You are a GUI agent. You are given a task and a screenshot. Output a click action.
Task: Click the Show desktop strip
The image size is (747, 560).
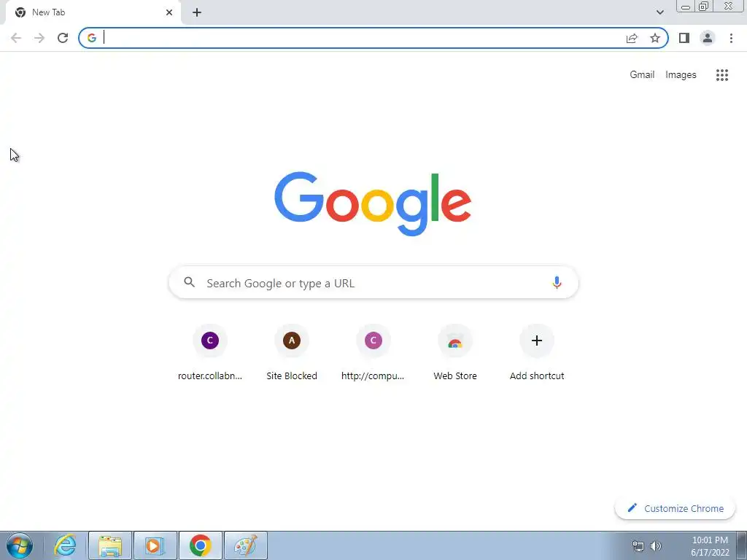(742, 545)
